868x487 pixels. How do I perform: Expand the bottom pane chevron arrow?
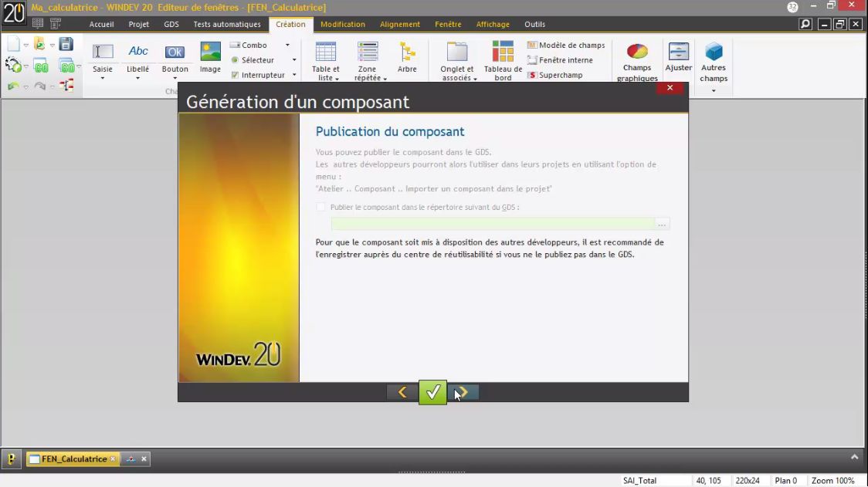click(x=855, y=457)
